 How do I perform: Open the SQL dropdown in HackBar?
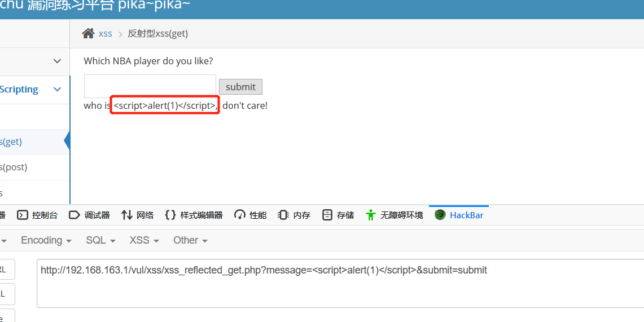[x=100, y=240]
